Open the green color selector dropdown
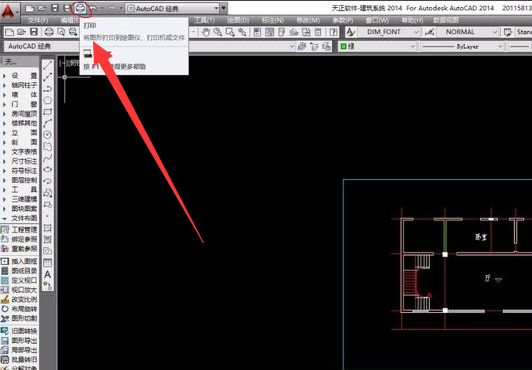 point(378,46)
